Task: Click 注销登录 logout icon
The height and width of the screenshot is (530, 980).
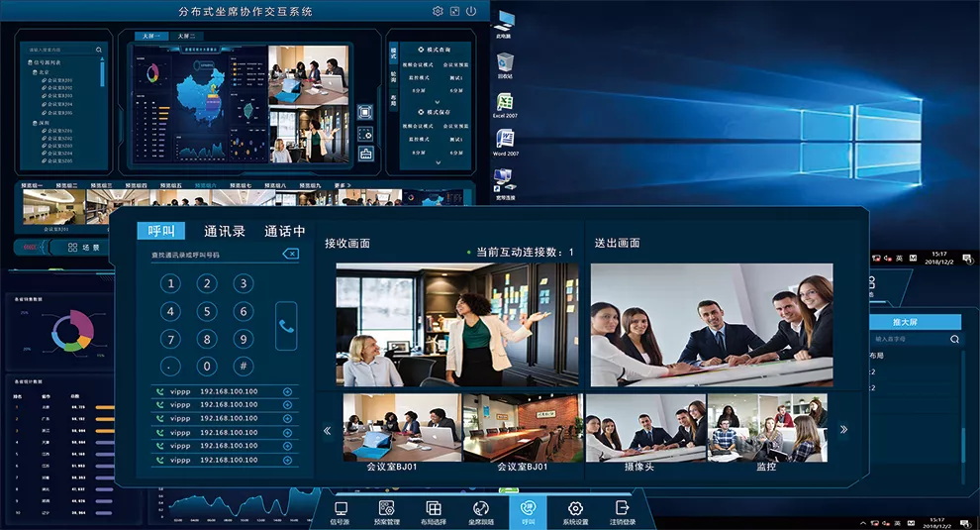Action: click(x=623, y=512)
